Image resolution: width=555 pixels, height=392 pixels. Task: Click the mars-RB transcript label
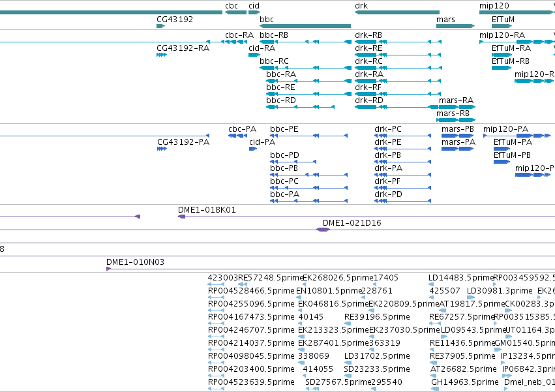(x=453, y=113)
